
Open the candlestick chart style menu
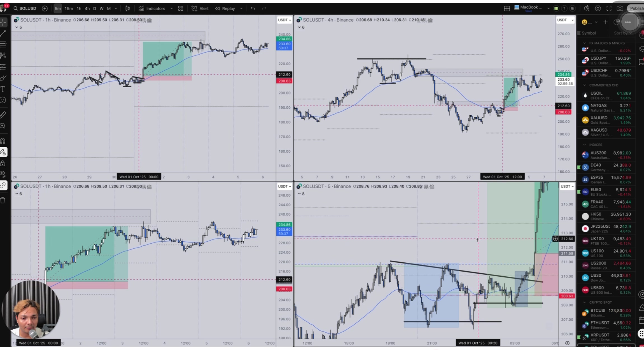pyautogui.click(x=127, y=8)
